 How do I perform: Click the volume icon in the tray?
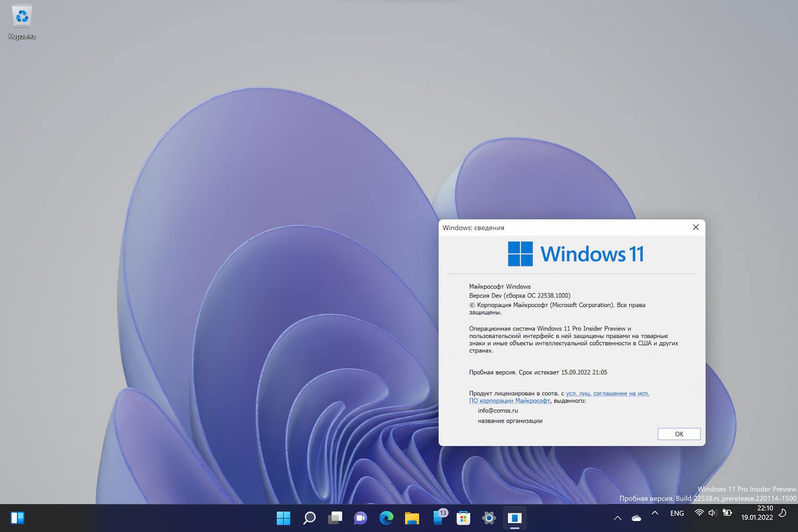pos(713,513)
